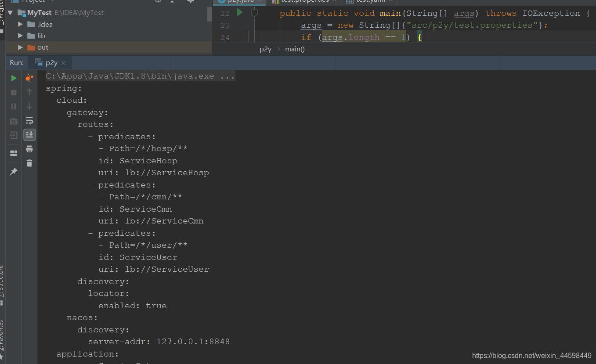Image resolution: width=596 pixels, height=364 pixels.
Task: Click the 'gateway:' console line
Action: tap(87, 112)
